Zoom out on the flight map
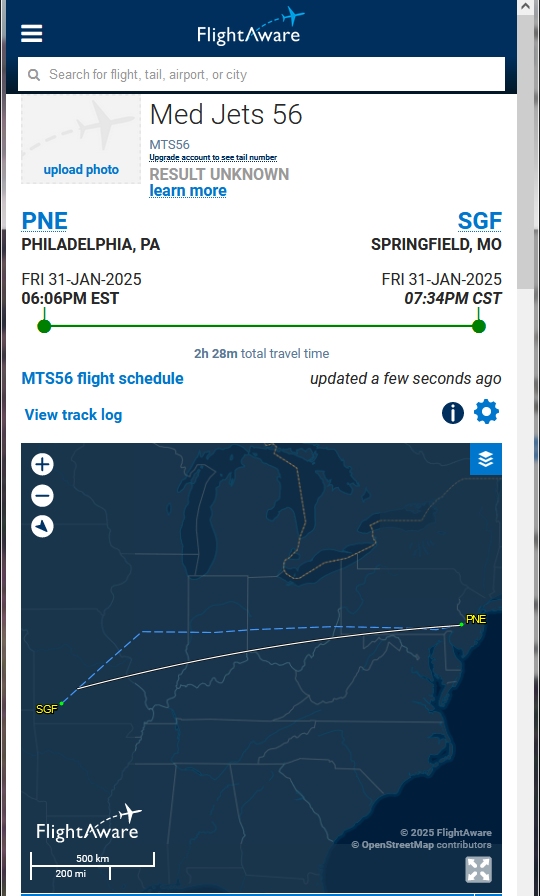Image resolution: width=540 pixels, height=896 pixels. coord(42,495)
